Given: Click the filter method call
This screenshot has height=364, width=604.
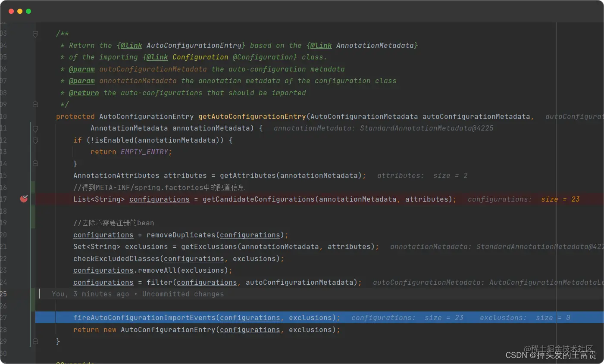Looking at the screenshot, I should tap(159, 282).
